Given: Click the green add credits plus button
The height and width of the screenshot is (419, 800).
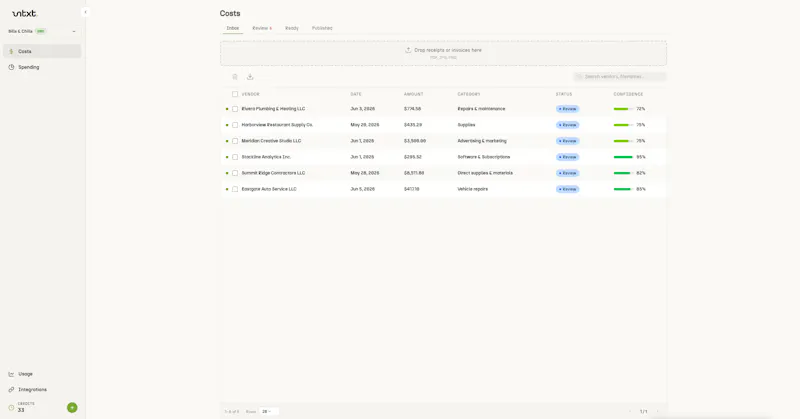Looking at the screenshot, I should pyautogui.click(x=72, y=407).
